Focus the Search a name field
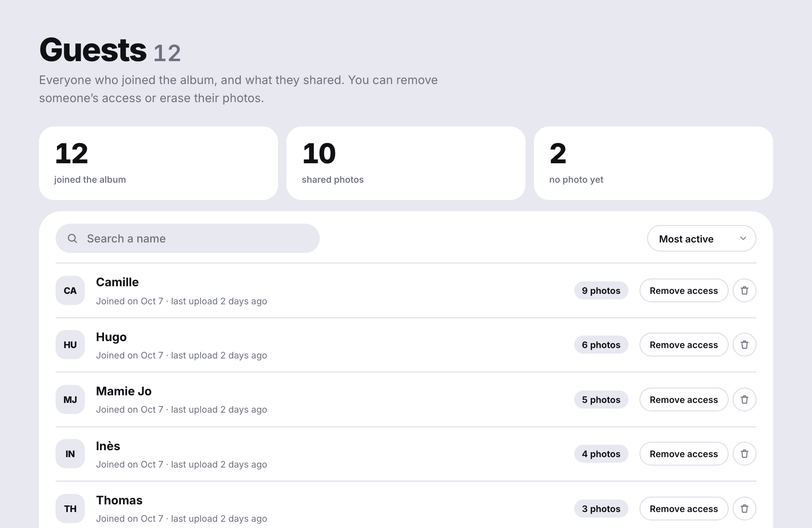This screenshot has width=812, height=528. tap(188, 238)
